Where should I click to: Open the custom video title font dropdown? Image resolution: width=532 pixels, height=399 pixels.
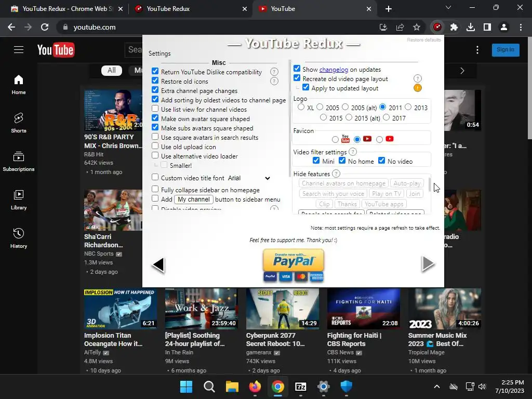tap(249, 178)
